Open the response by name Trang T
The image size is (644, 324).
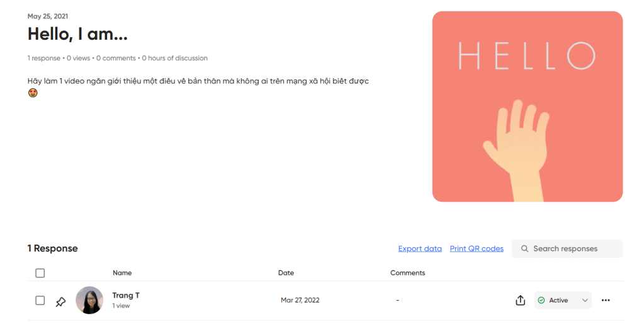tap(126, 296)
